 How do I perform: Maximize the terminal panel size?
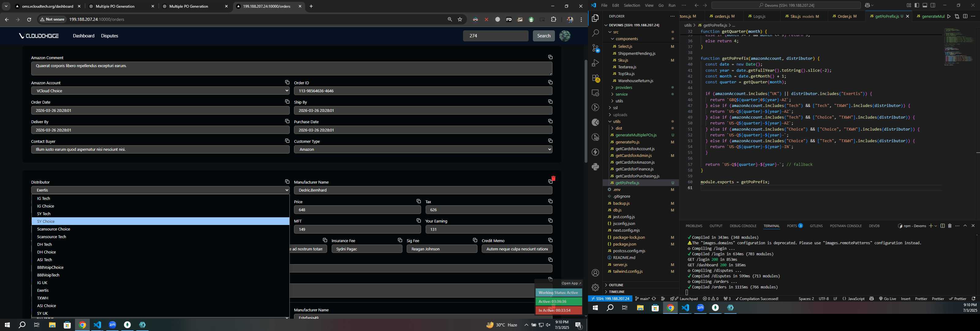coord(965,226)
